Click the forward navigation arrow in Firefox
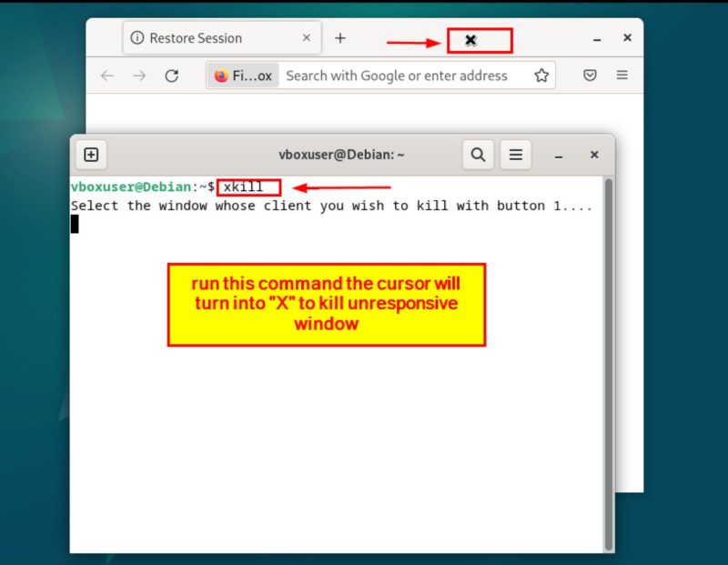The height and width of the screenshot is (565, 728). coord(138,76)
